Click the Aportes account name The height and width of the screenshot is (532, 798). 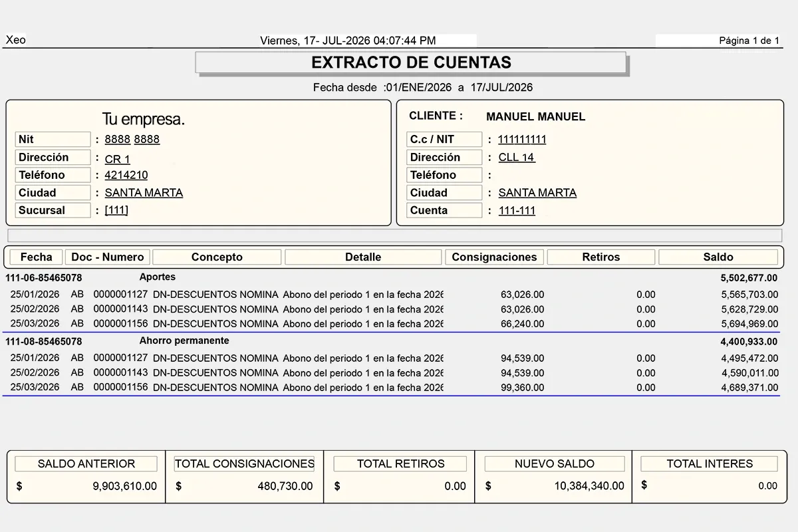click(x=158, y=277)
